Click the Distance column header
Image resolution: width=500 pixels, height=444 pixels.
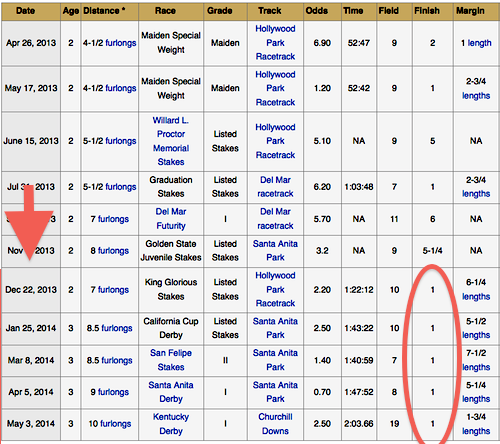coord(104,11)
